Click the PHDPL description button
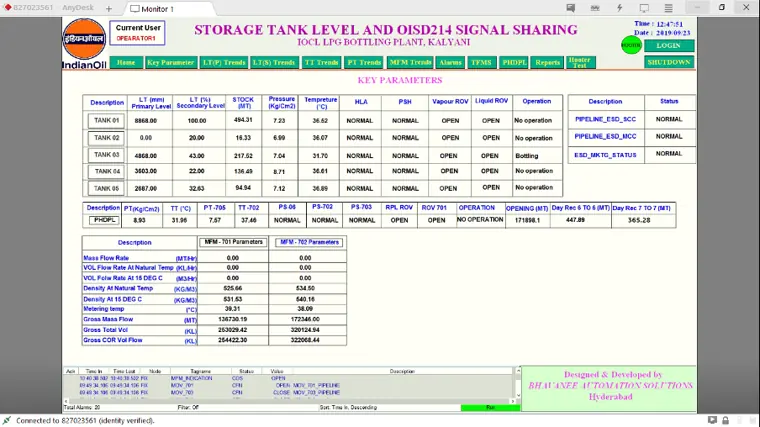Viewport: 760px width, 427px height. coord(104,220)
